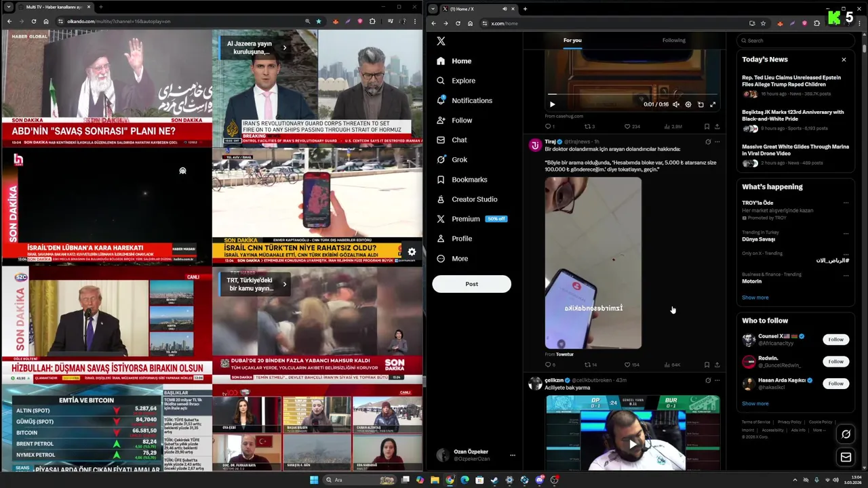Switch to the Following tab
The height and width of the screenshot is (488, 868).
[673, 40]
